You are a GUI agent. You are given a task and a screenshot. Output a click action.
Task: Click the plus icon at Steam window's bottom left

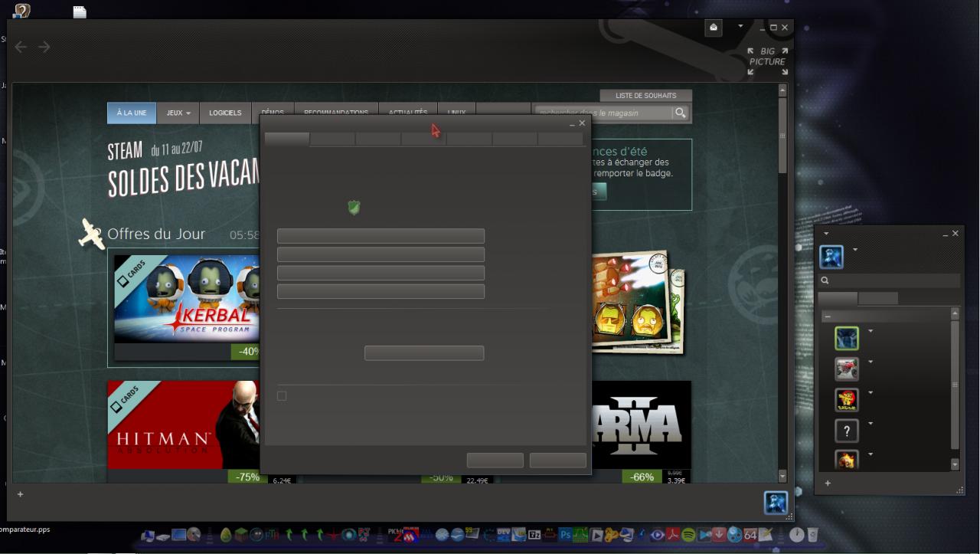21,494
